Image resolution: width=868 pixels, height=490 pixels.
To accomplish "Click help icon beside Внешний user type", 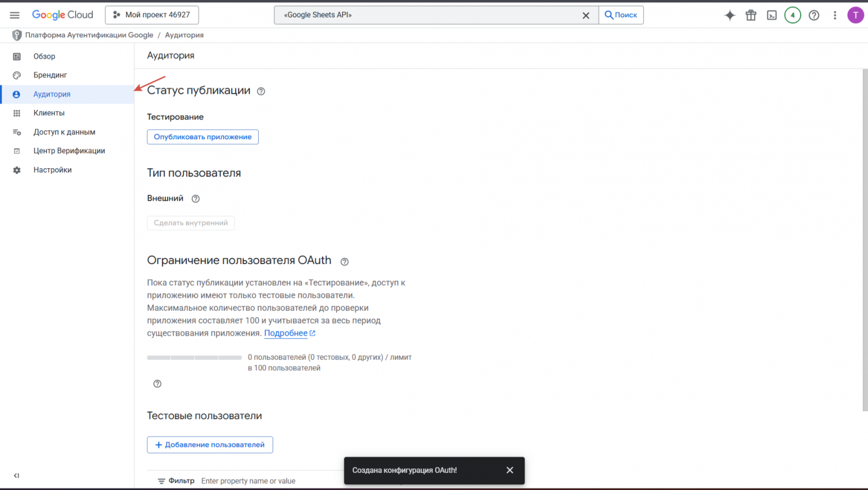I will [x=195, y=199].
